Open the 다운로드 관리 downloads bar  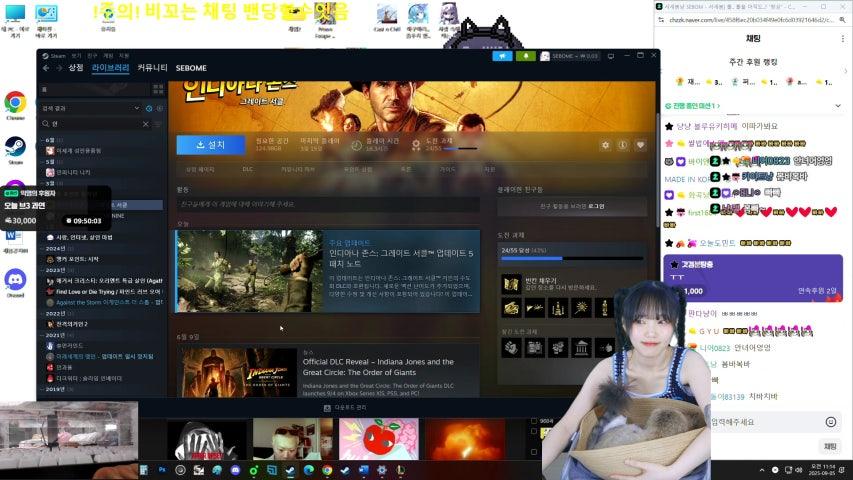pos(345,408)
